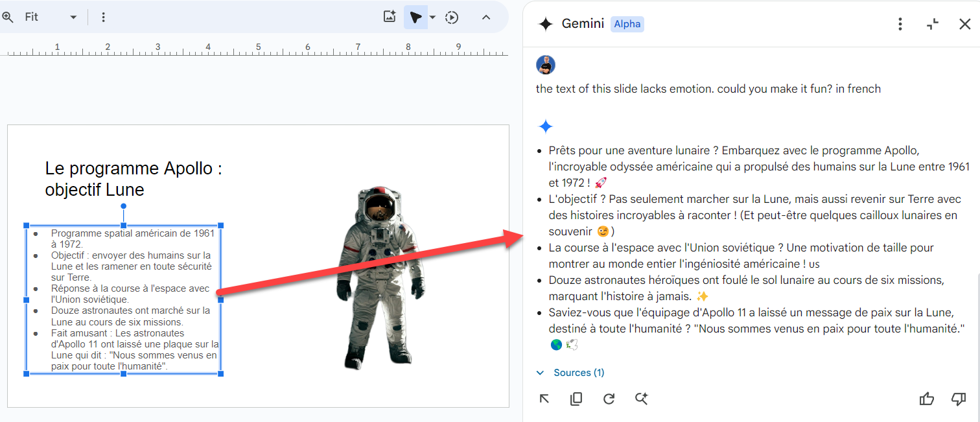The width and height of the screenshot is (980, 422).
Task: Expand the dropdown arrow beside the cursor tool
Action: [x=432, y=18]
